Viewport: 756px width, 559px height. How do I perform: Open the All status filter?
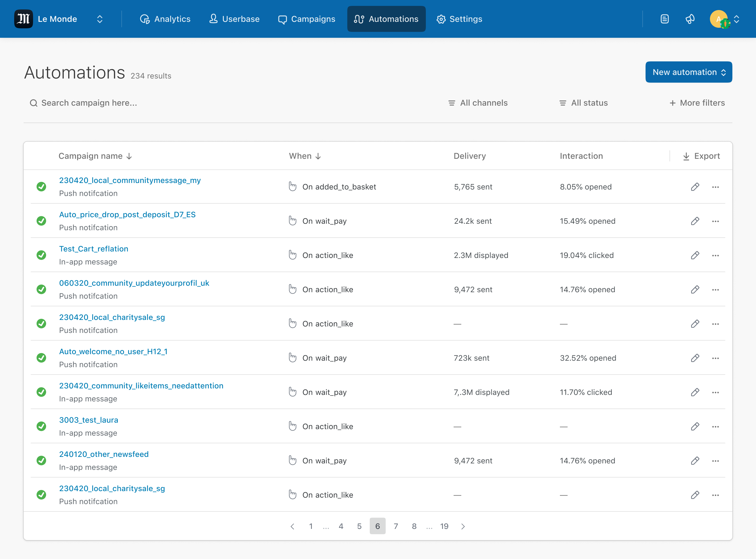[x=583, y=103]
